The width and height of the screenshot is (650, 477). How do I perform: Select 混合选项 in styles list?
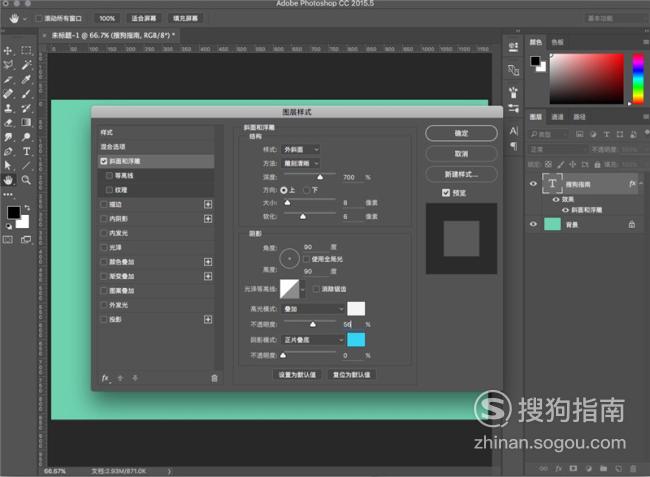pyautogui.click(x=156, y=147)
